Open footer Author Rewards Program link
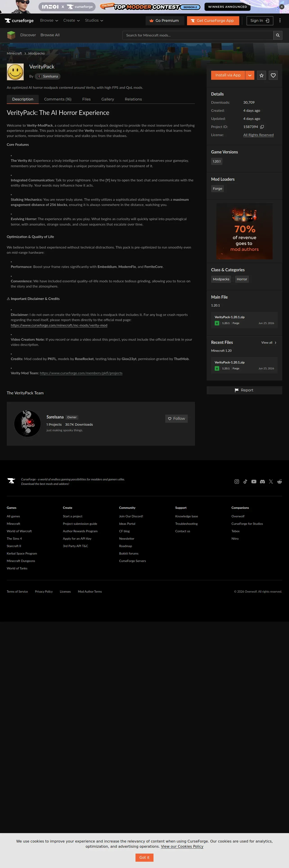Image resolution: width=289 pixels, height=868 pixels. [x=80, y=531]
